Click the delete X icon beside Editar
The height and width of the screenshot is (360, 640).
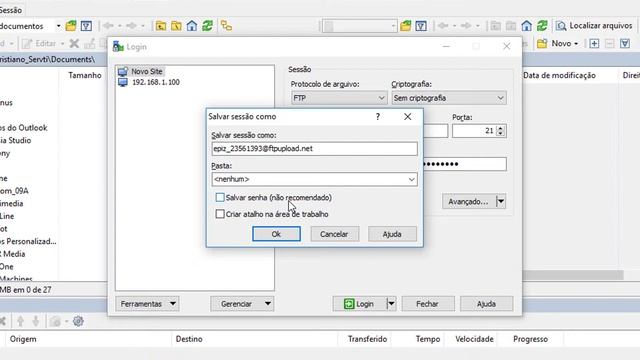[74, 43]
